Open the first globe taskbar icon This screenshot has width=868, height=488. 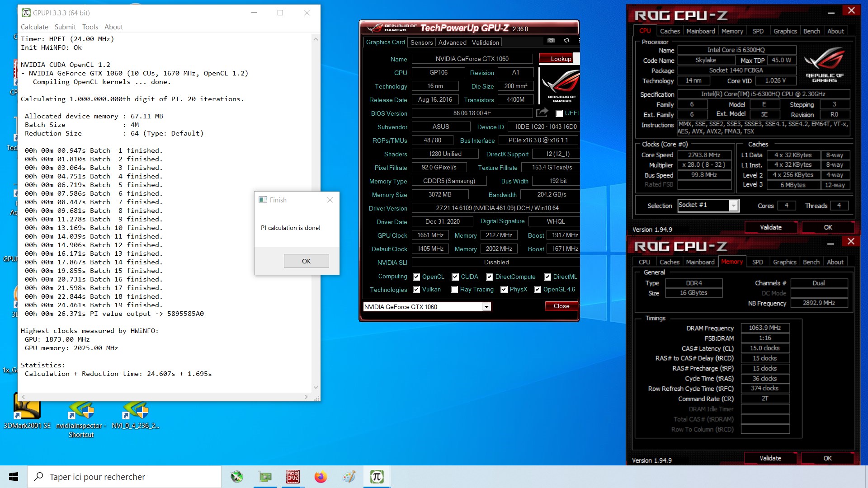[x=237, y=477]
